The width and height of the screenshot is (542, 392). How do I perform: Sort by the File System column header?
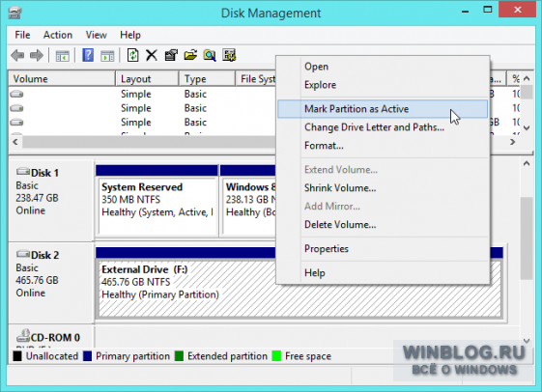tap(256, 79)
